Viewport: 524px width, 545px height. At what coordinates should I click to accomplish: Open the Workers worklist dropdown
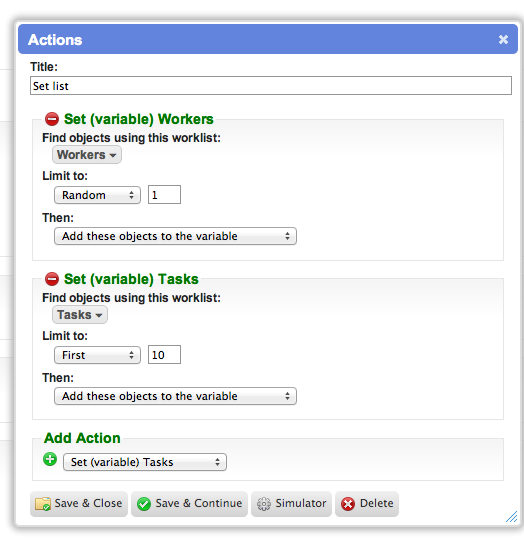point(87,155)
